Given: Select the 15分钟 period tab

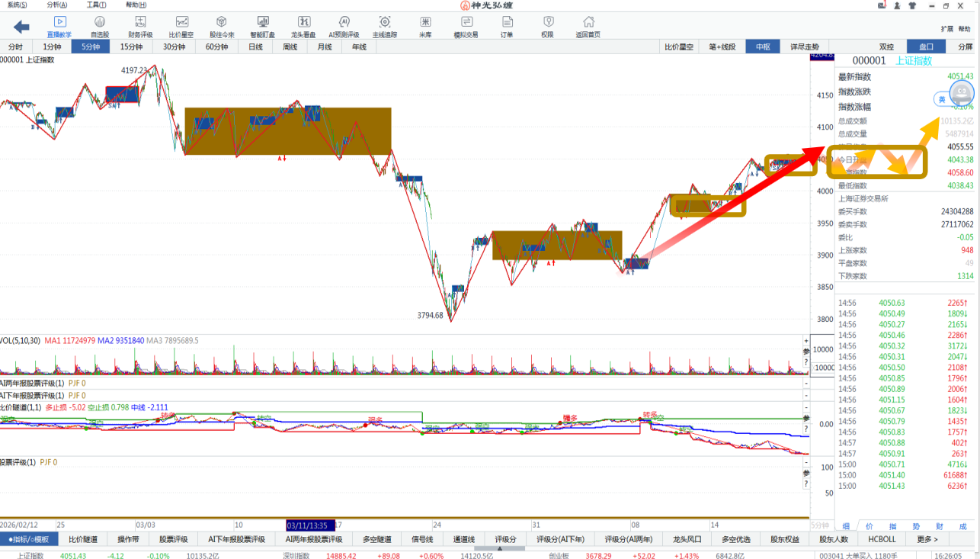Looking at the screenshot, I should [131, 47].
